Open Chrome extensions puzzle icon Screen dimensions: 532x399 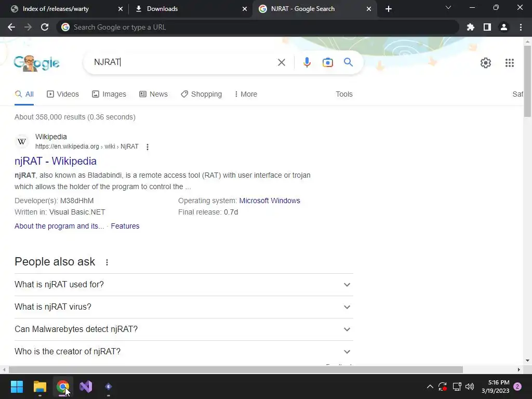click(x=471, y=27)
